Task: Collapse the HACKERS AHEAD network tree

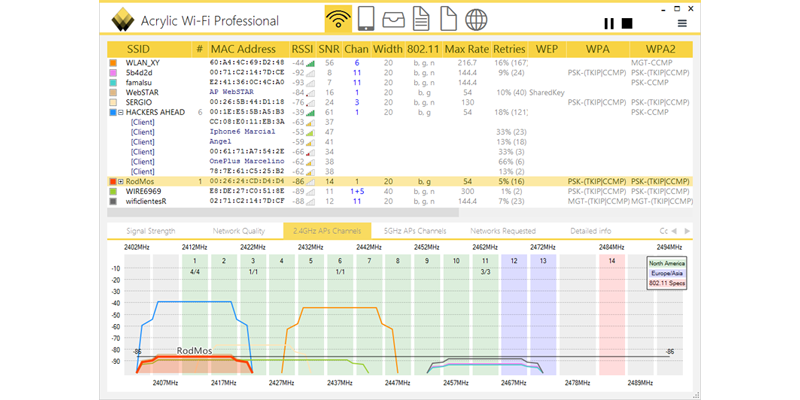Action: coord(122,113)
